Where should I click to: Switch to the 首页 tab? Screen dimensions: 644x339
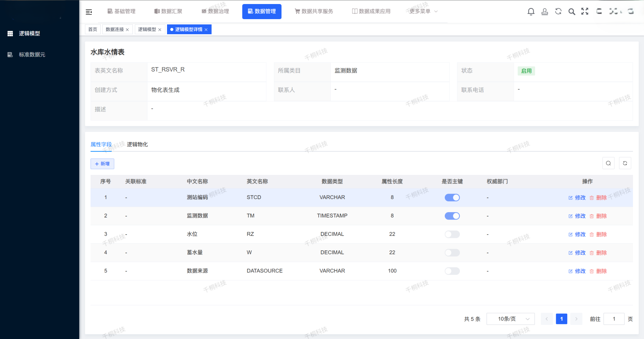pyautogui.click(x=93, y=30)
